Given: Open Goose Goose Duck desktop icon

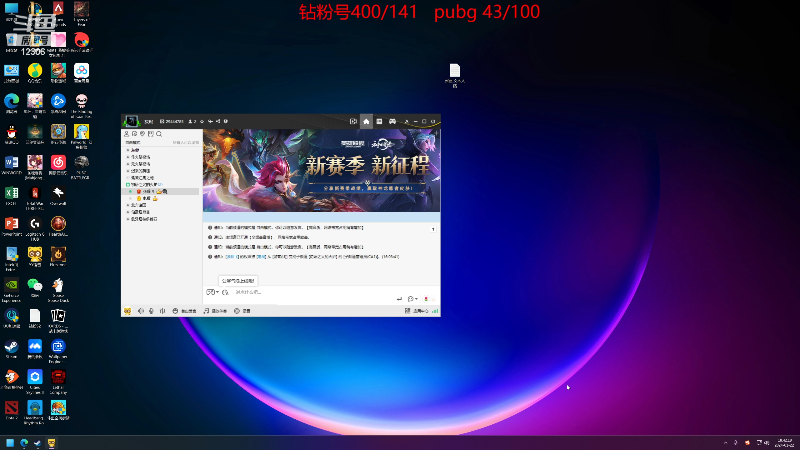Looking at the screenshot, I should [x=58, y=288].
